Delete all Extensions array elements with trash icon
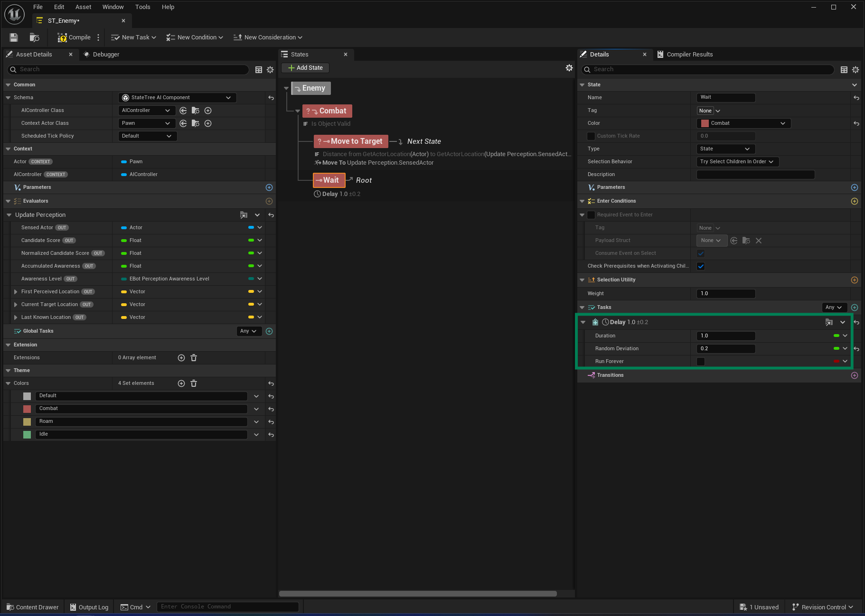Image resolution: width=865 pixels, height=616 pixels. [x=194, y=358]
